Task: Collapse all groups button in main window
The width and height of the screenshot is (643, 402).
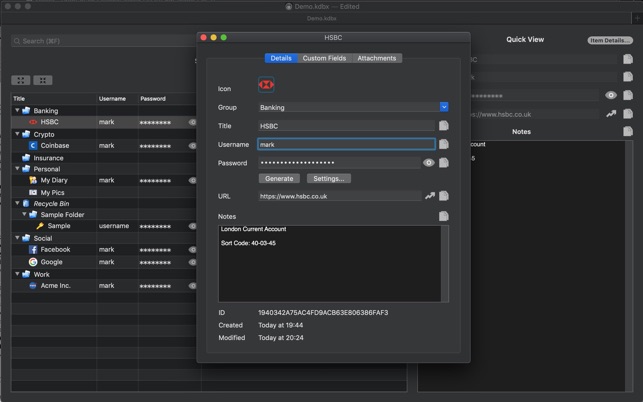Action: pos(43,80)
